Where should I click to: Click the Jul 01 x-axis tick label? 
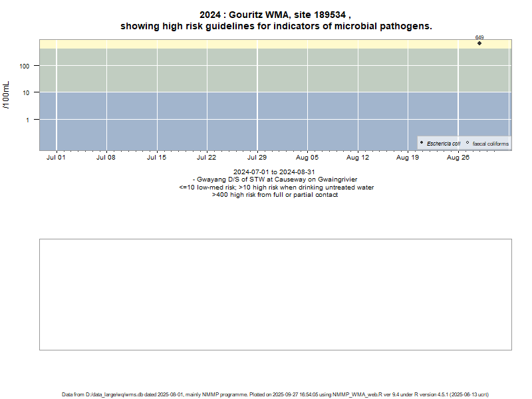click(56, 158)
